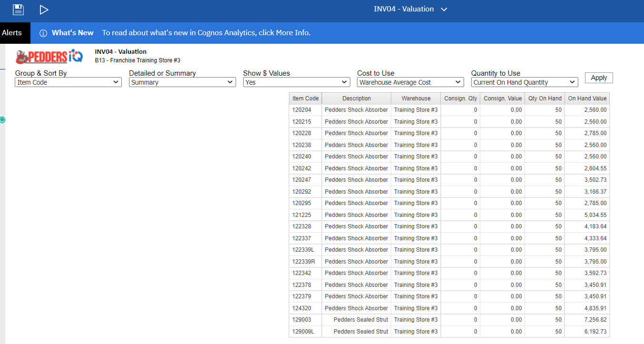Click Pedders Shock Absorber description for 120204
The width and height of the screenshot is (644, 344).
click(x=357, y=110)
